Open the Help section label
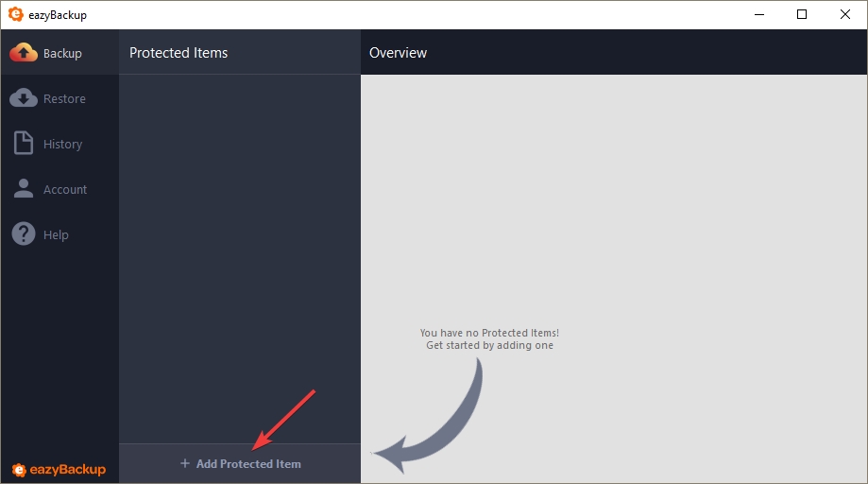The width and height of the screenshot is (868, 484). click(x=56, y=234)
